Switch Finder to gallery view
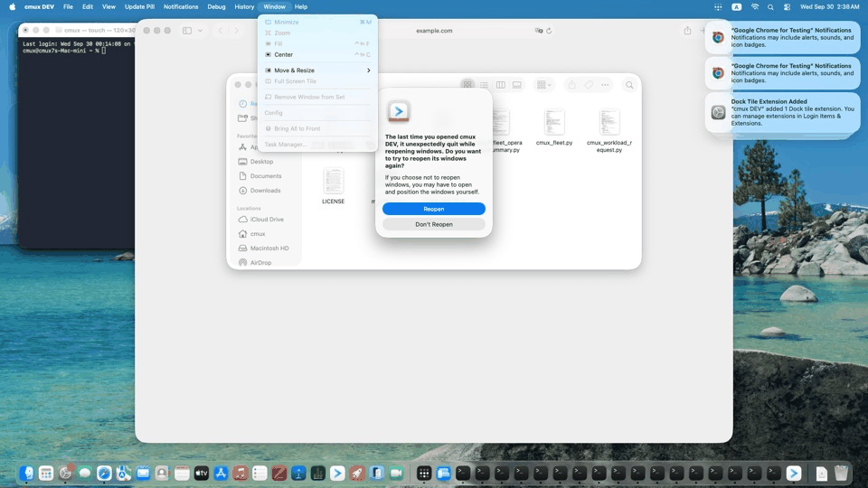This screenshot has height=488, width=868. point(516,85)
